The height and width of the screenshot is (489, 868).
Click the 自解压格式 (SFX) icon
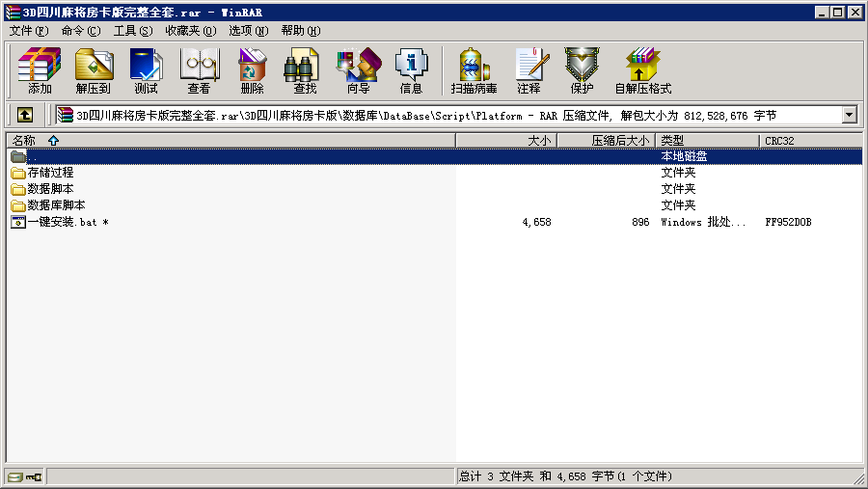coord(642,70)
